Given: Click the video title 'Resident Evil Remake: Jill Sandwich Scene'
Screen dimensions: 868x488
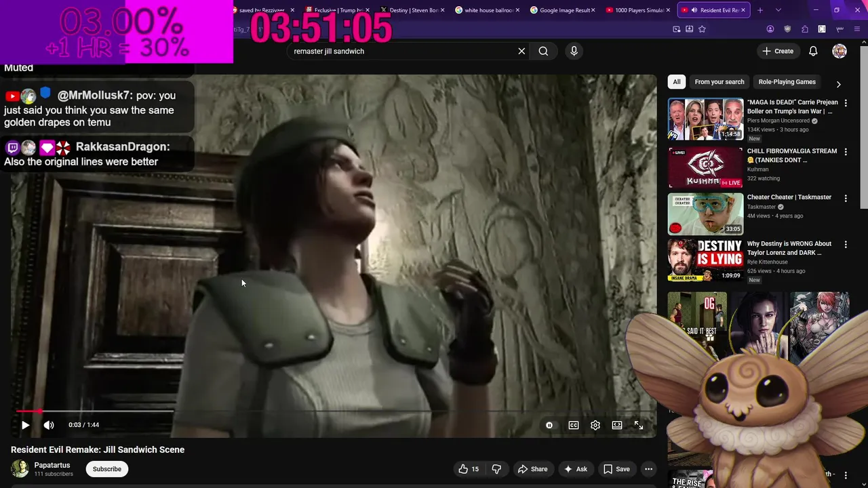Looking at the screenshot, I should click(98, 449).
